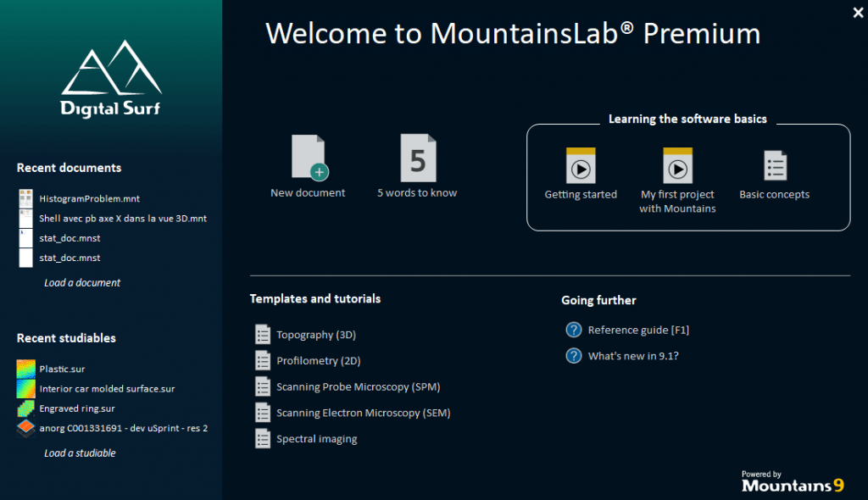868x500 pixels.
Task: Open the Spectral imaging template
Action: (x=316, y=438)
